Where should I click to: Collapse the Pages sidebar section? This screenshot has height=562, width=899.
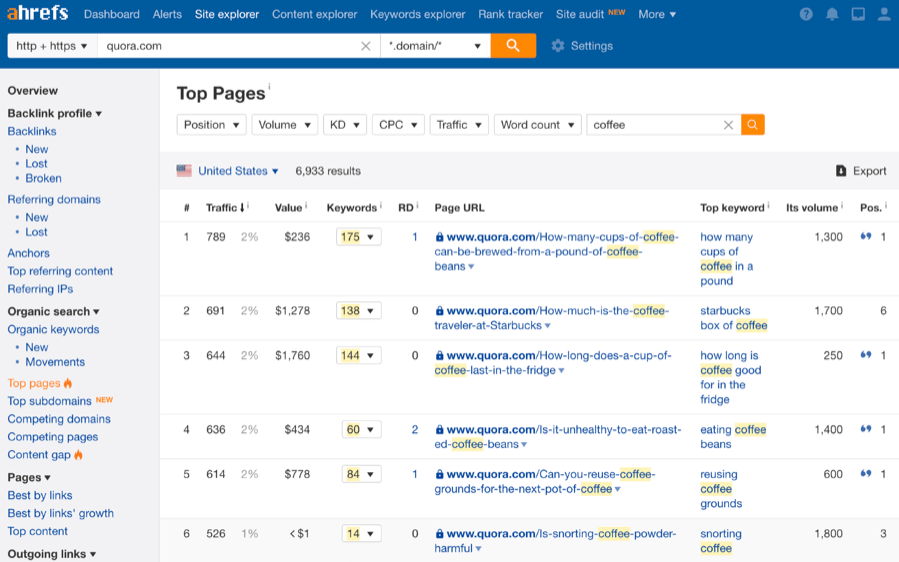pyautogui.click(x=29, y=477)
